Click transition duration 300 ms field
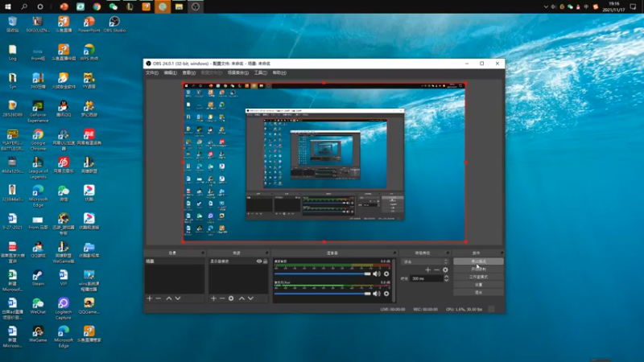The height and width of the screenshot is (362, 644). [x=427, y=278]
